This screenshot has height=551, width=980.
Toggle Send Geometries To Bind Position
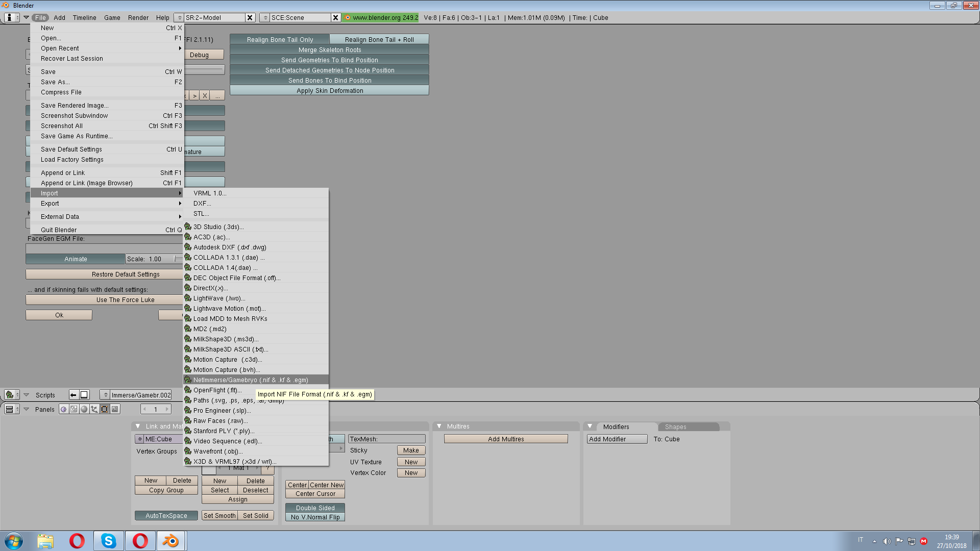click(x=330, y=60)
